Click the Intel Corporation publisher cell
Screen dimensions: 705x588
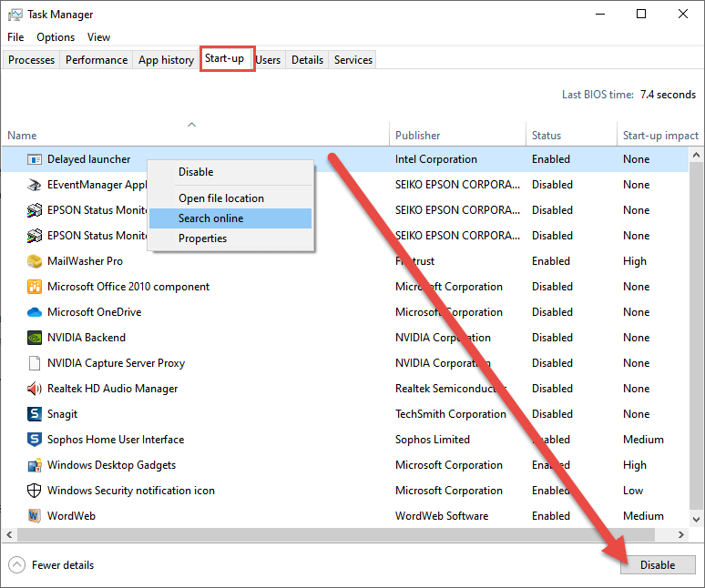pos(436,159)
